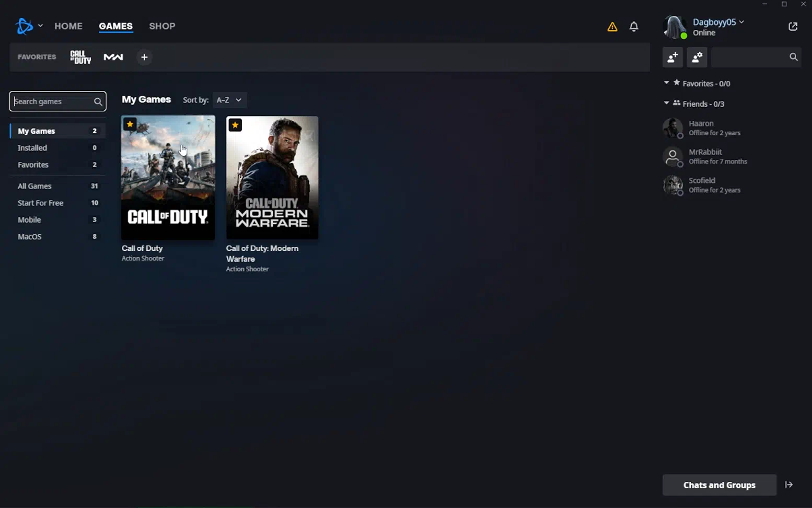Click the Add Friend icon
This screenshot has height=508, width=812.
672,57
